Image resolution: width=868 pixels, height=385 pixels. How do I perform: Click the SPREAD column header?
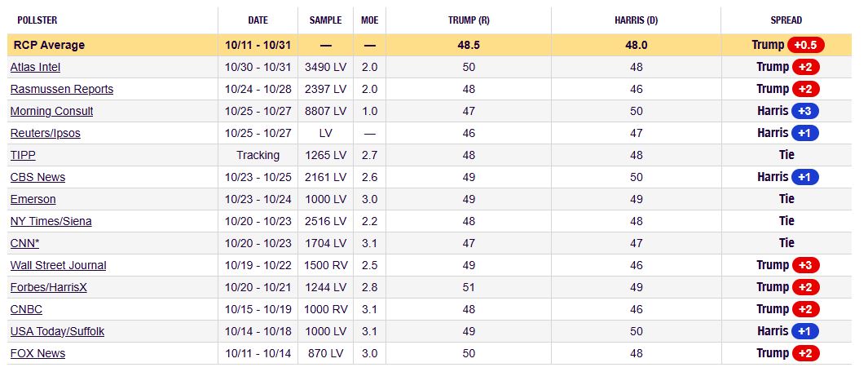[x=786, y=20]
